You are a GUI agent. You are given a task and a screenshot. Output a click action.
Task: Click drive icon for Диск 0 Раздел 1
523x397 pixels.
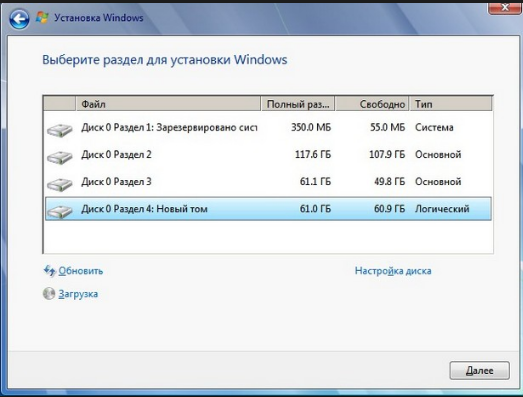(59, 130)
